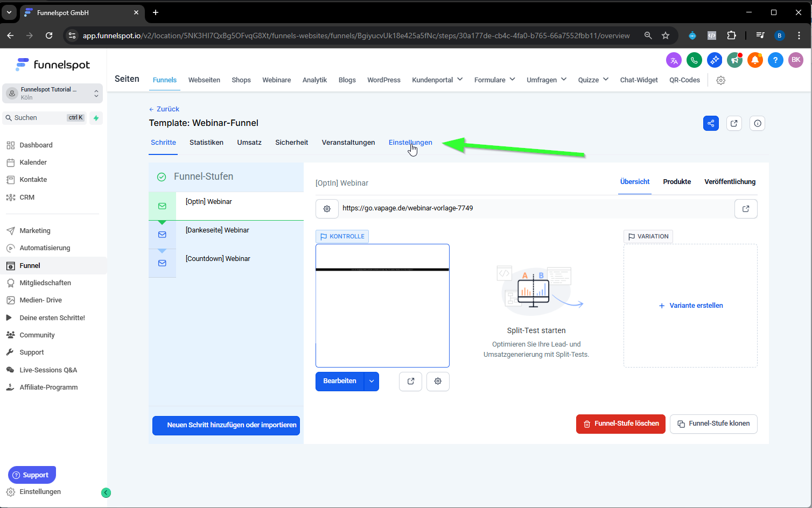Click the Kontrolle page preview thumbnail
This screenshot has width=812, height=508.
point(382,306)
